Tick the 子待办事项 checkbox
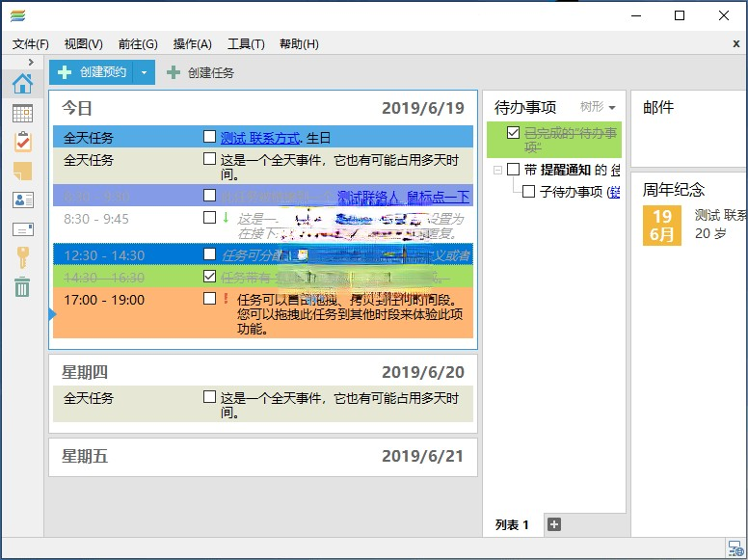748x560 pixels. tap(528, 192)
